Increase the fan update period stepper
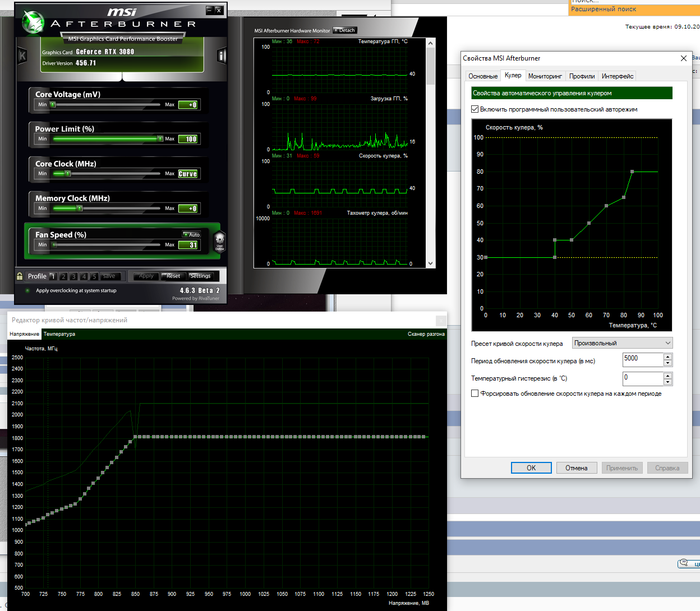 click(667, 357)
